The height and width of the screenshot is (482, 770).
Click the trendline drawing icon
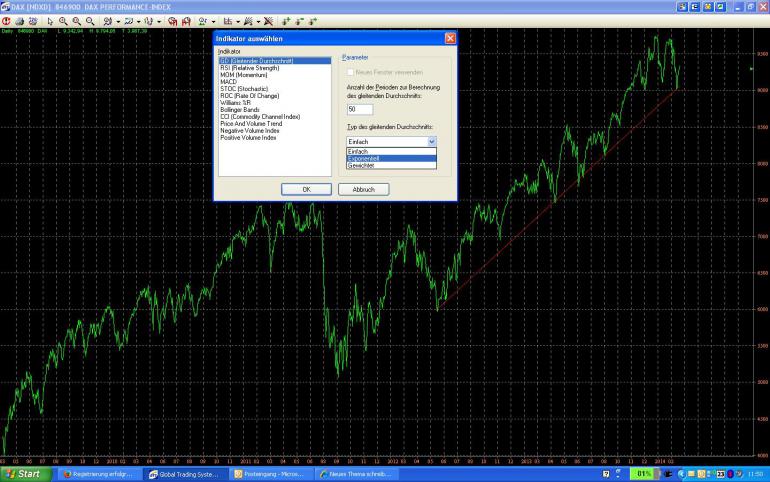pos(248,21)
